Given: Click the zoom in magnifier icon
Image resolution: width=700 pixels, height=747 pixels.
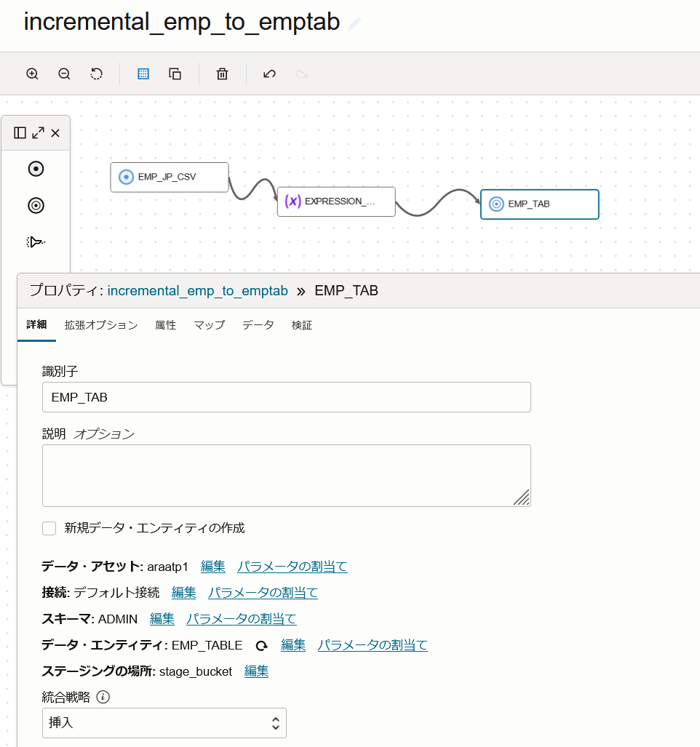Looking at the screenshot, I should [x=33, y=74].
